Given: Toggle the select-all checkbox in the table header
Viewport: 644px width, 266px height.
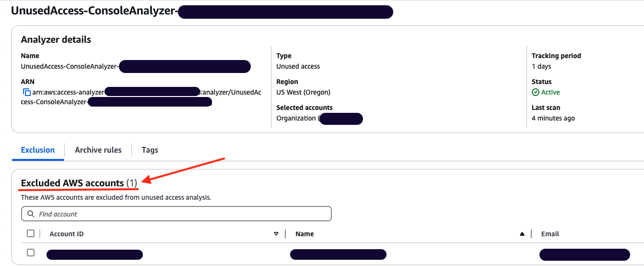Looking at the screenshot, I should click(x=31, y=233).
